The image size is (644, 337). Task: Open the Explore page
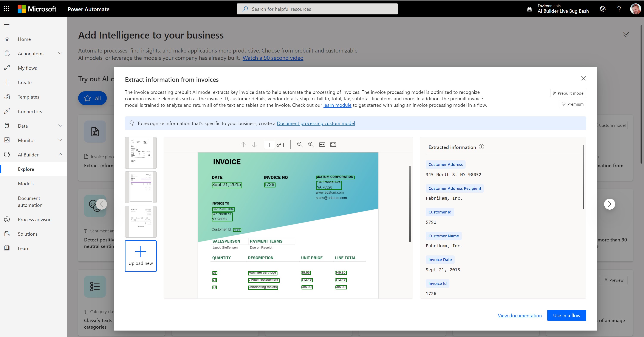point(34,169)
